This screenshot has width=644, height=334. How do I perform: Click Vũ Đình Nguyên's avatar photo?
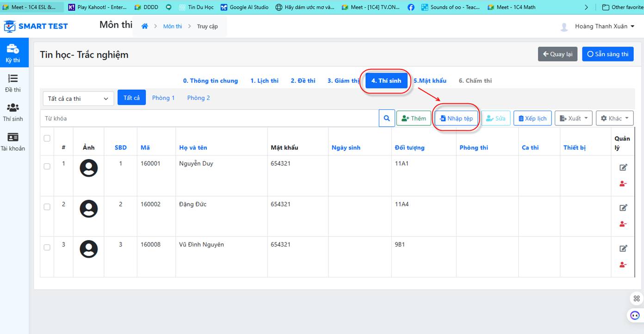tap(89, 249)
